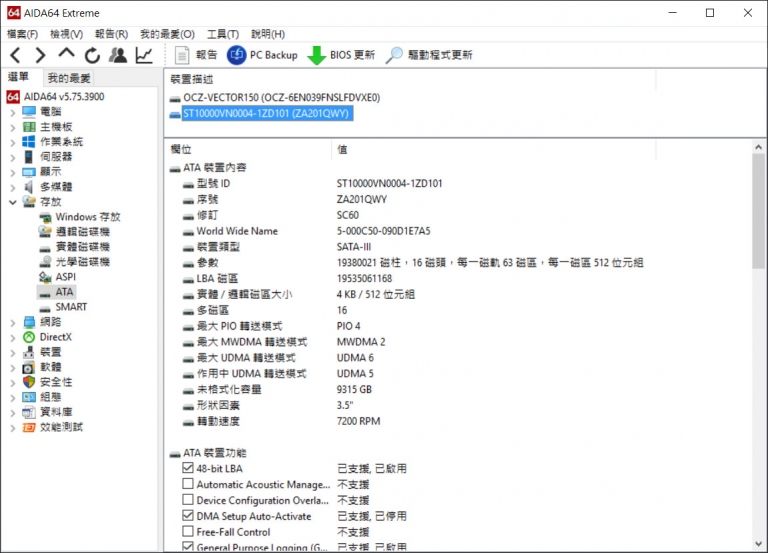Expand the 顯示 tree node
Screen dimensions: 768x553
(13, 172)
